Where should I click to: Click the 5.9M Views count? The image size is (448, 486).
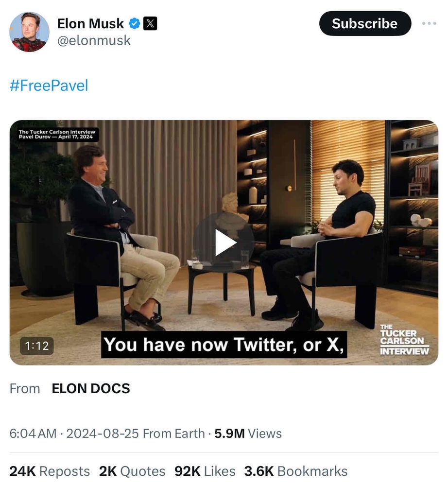coord(248,434)
